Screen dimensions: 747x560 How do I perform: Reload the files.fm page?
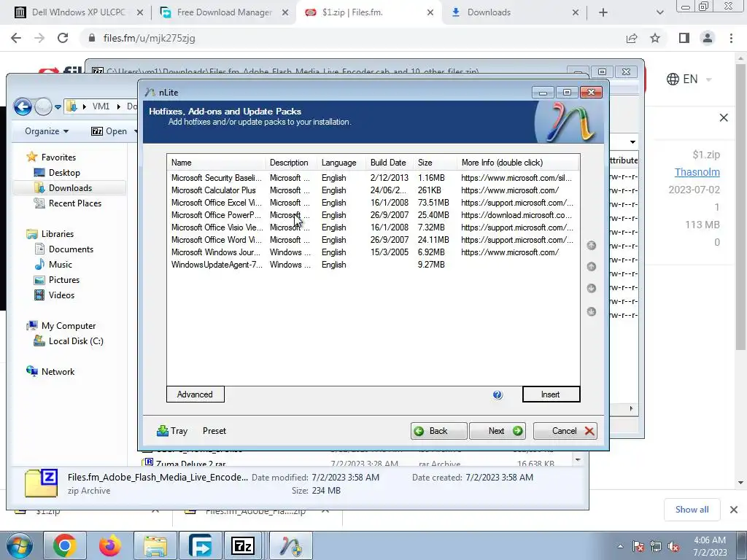63,38
